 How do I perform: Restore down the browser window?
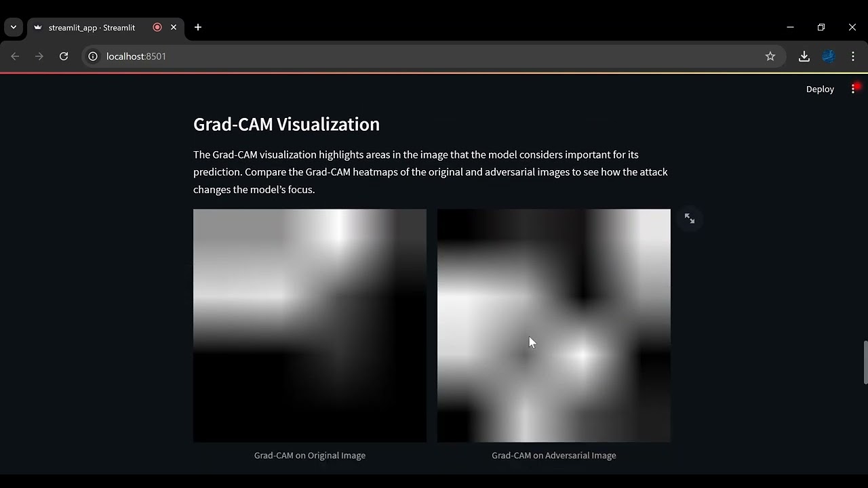coord(821,27)
